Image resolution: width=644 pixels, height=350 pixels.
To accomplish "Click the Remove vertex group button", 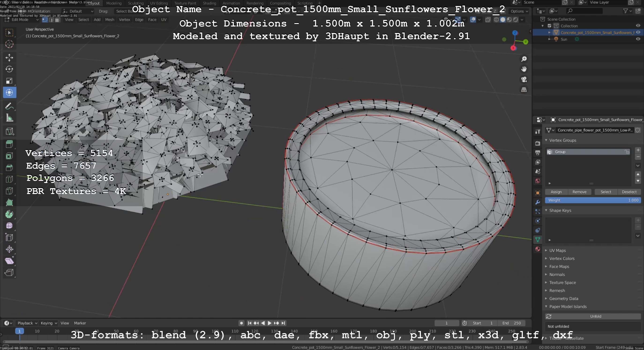I will [x=579, y=192].
